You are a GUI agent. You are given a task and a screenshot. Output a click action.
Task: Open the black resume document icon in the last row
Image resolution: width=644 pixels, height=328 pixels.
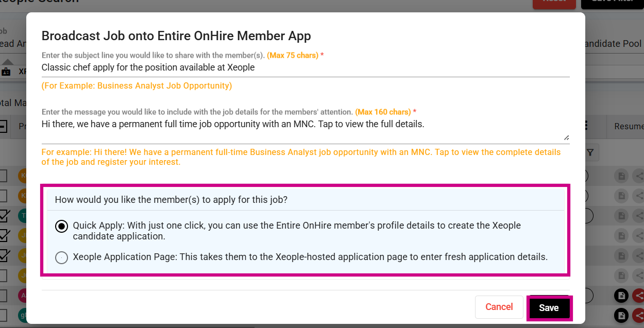[622, 315]
